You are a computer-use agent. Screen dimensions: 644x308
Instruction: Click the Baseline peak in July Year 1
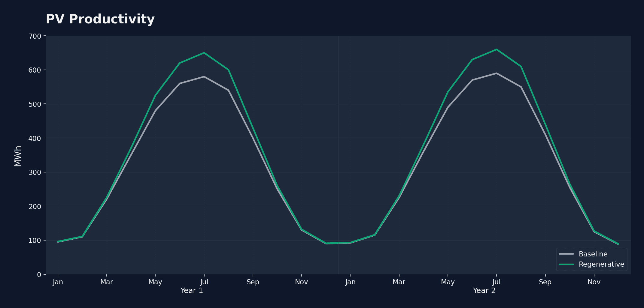[x=204, y=77]
